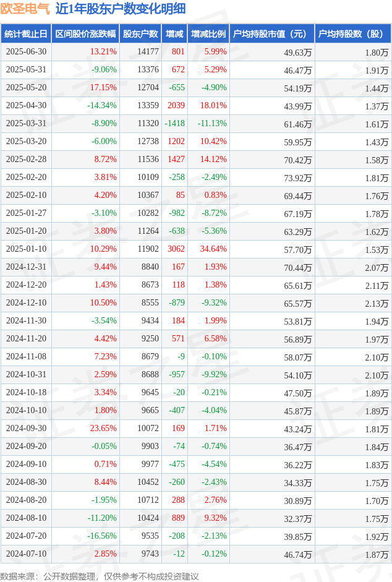The image size is (392, 582).
Task: Click the 区间股价涨跌幅 column header
Action: tap(85, 34)
